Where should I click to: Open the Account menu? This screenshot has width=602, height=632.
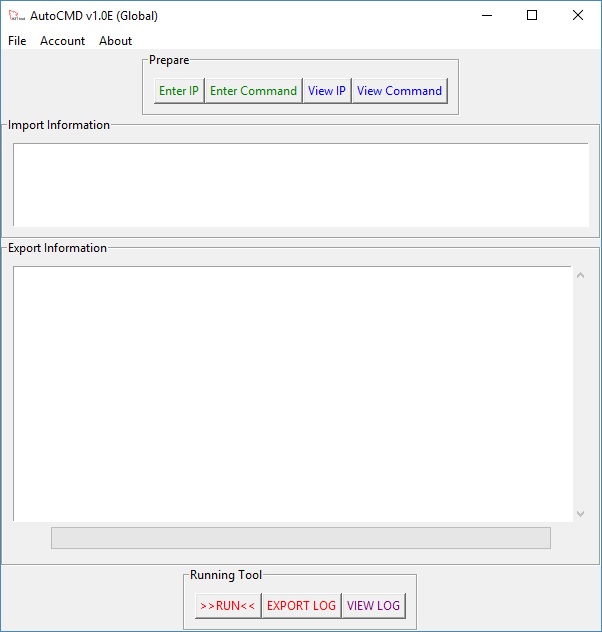pos(62,41)
